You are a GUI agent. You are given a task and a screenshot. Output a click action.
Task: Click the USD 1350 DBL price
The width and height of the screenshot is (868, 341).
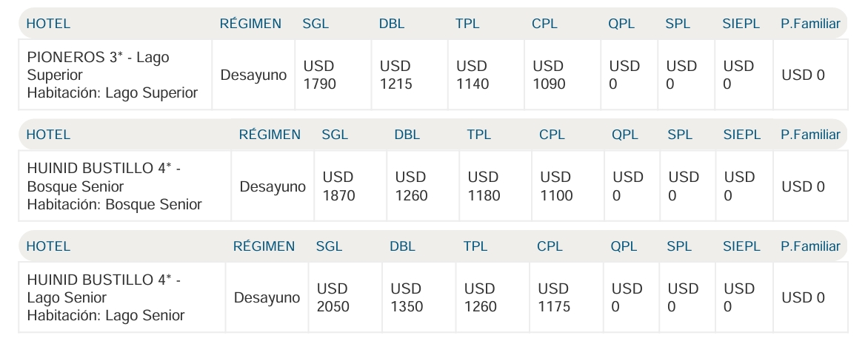point(407,297)
